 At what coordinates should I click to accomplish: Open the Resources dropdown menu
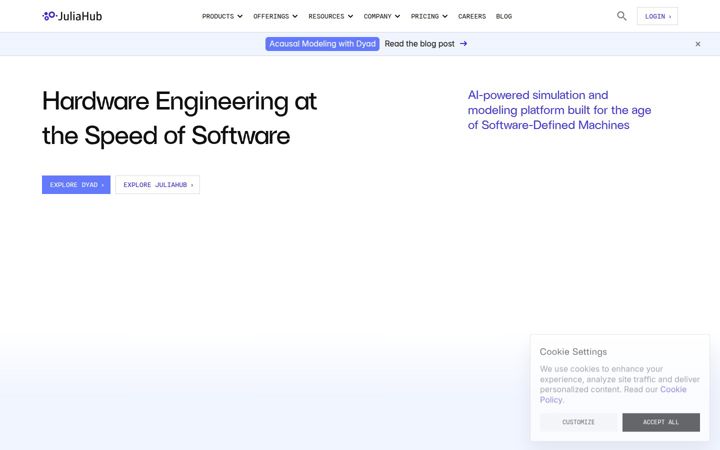pos(331,17)
